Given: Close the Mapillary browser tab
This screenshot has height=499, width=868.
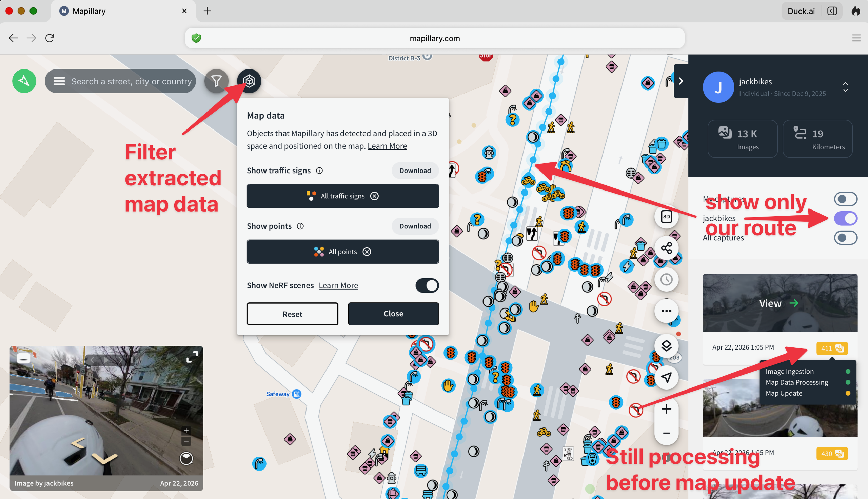Looking at the screenshot, I should click(x=184, y=11).
